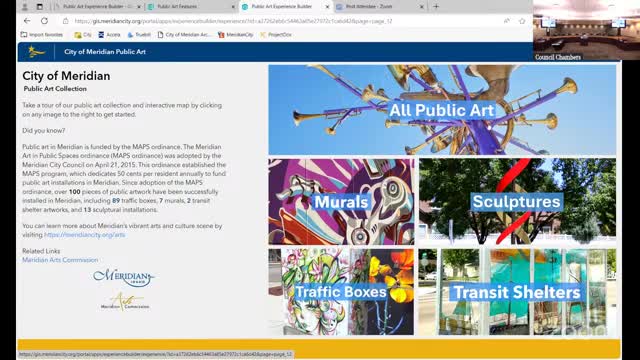Open the Accela bookmark
Image resolution: width=640 pixels, height=360 pixels.
point(109,35)
